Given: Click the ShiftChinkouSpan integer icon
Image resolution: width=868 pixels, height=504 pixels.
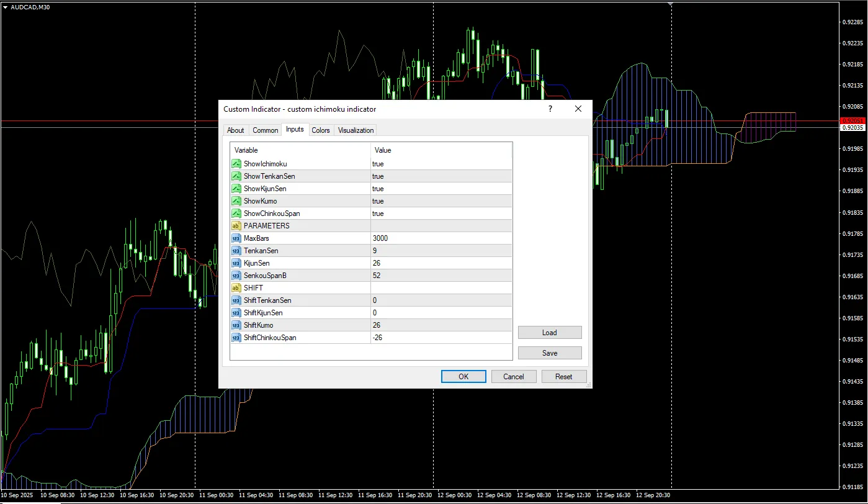Looking at the screenshot, I should [236, 338].
